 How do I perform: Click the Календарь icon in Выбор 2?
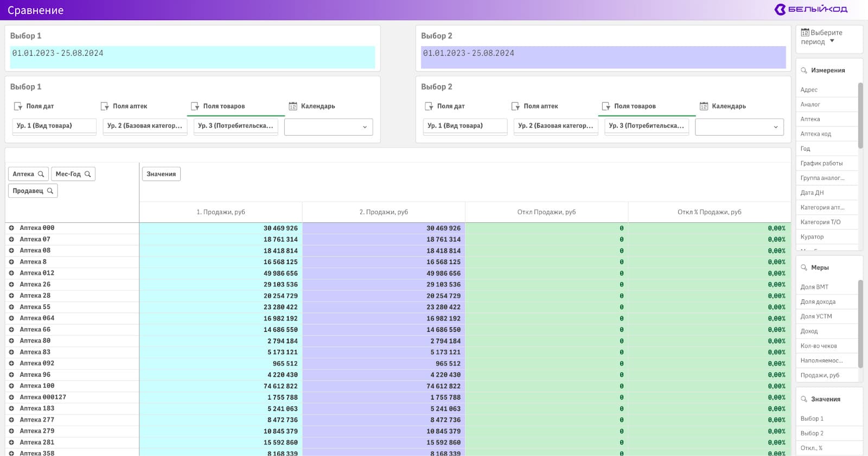[x=704, y=106]
